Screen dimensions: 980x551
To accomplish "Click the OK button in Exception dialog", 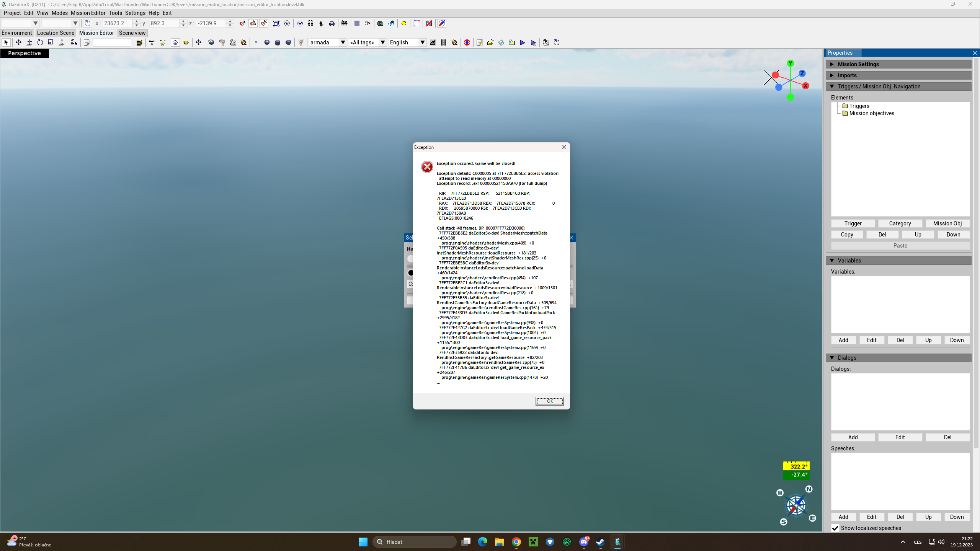I will pyautogui.click(x=549, y=401).
